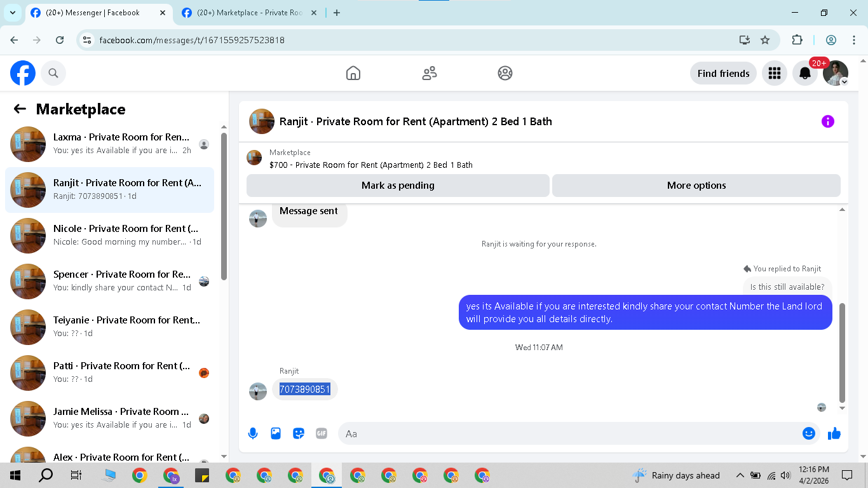Open the sticker picker icon
868x488 pixels.
tap(299, 433)
